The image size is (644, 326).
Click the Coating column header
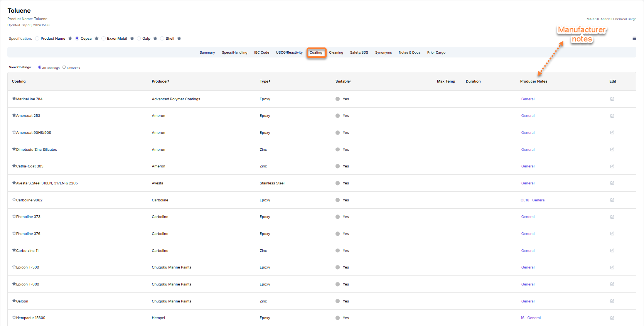coord(19,81)
